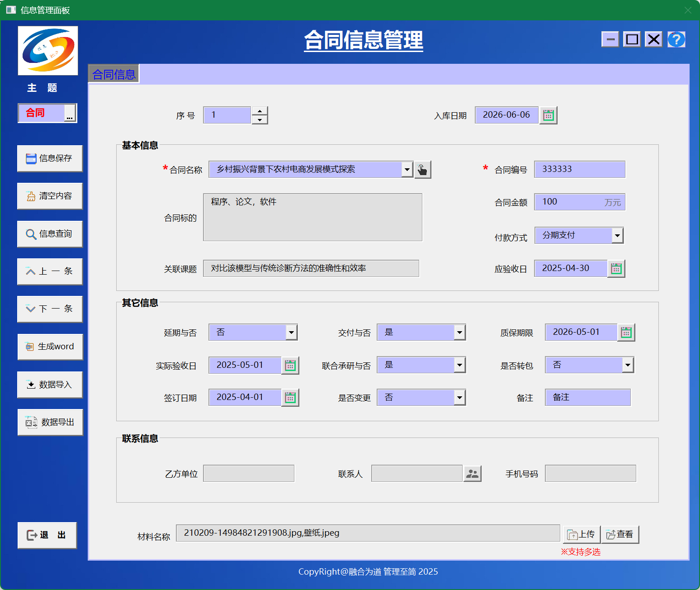Click the 查看 view button
The image size is (700, 590).
(620, 534)
